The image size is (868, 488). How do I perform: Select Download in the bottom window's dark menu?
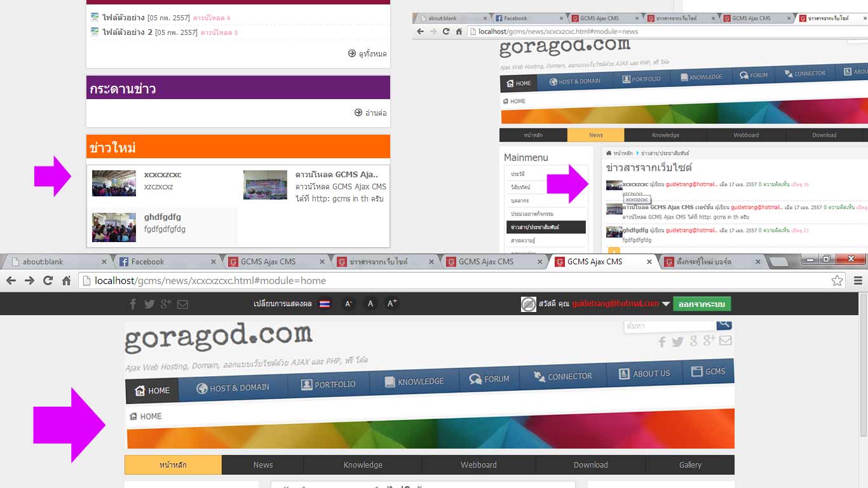point(591,465)
